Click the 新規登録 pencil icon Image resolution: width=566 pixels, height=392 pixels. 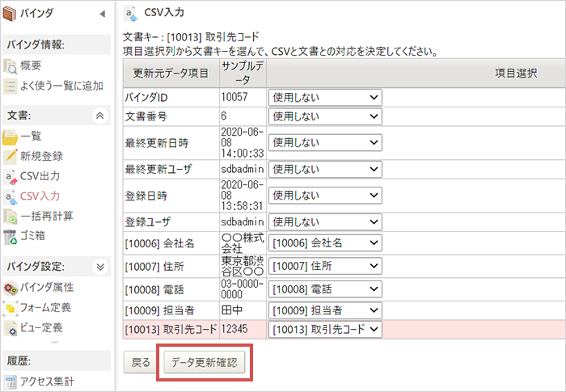(x=10, y=156)
